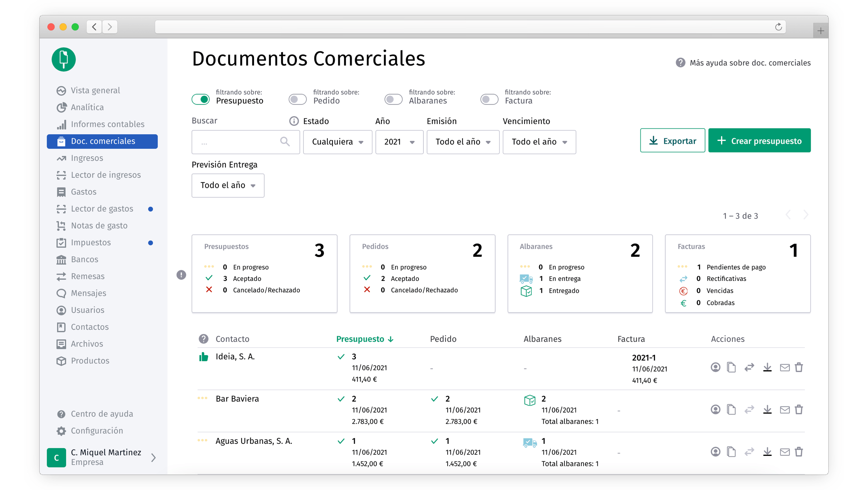This screenshot has width=868, height=490.
Task: Click envelope icon in Aguas Urbanas row
Action: (784, 451)
